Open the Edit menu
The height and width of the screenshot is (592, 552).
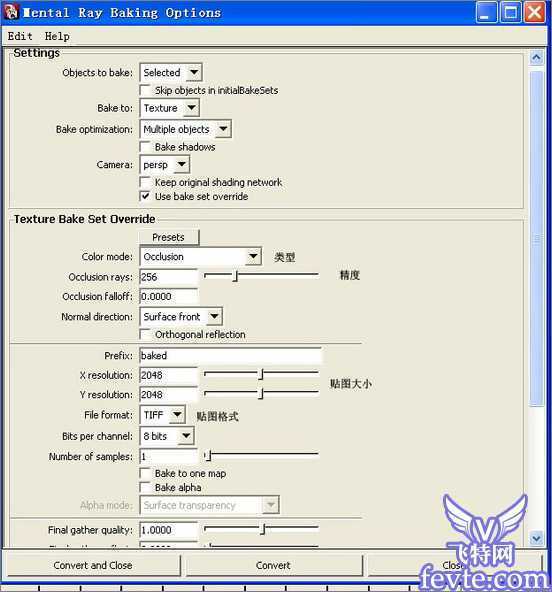tap(20, 36)
